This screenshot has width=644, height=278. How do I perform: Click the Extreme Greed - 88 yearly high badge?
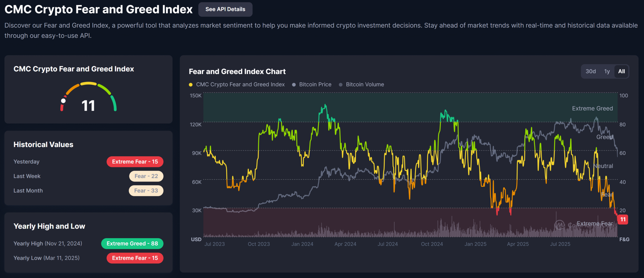coord(132,244)
